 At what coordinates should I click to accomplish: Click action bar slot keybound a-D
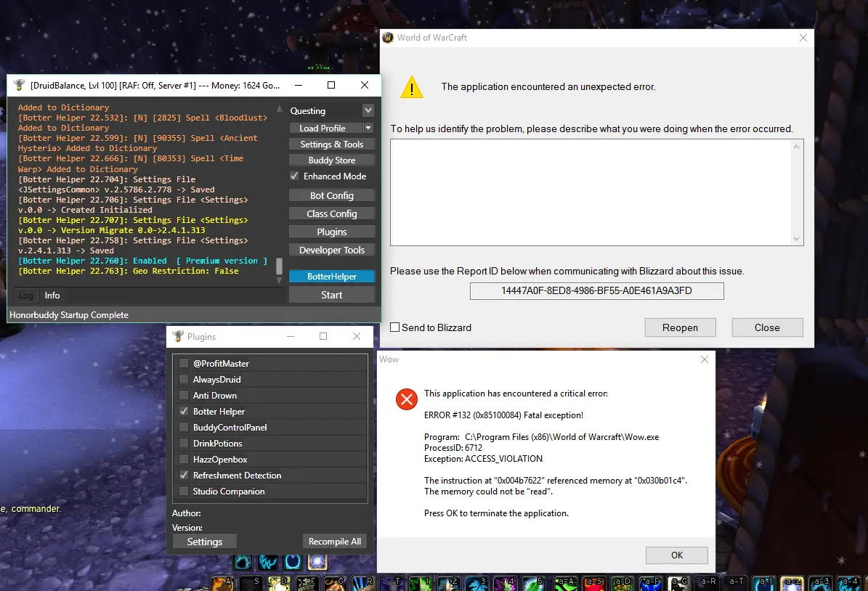(x=622, y=584)
